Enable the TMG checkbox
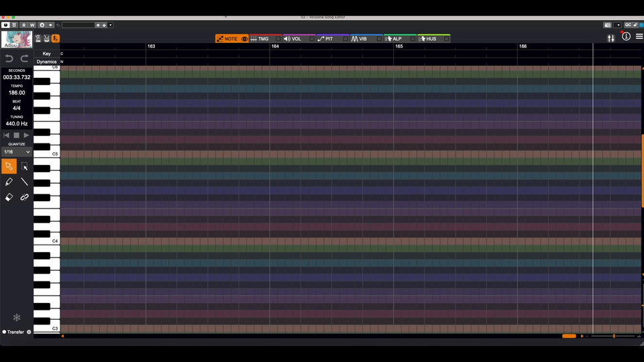The width and height of the screenshot is (644, 362). 278,39
